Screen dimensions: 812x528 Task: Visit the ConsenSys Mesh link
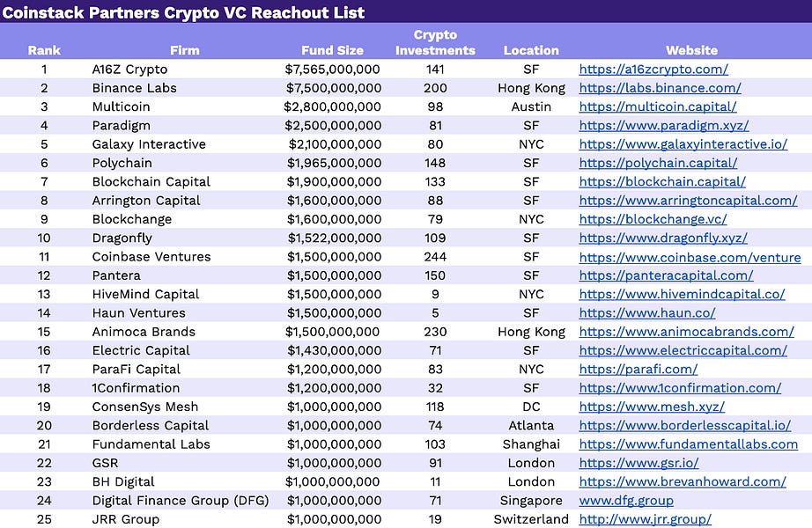coord(651,407)
